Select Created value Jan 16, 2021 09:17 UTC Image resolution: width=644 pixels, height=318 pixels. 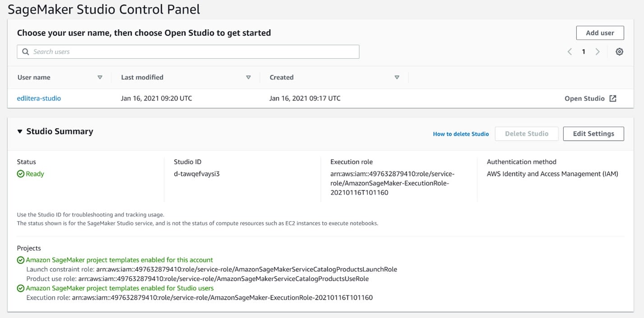305,98
